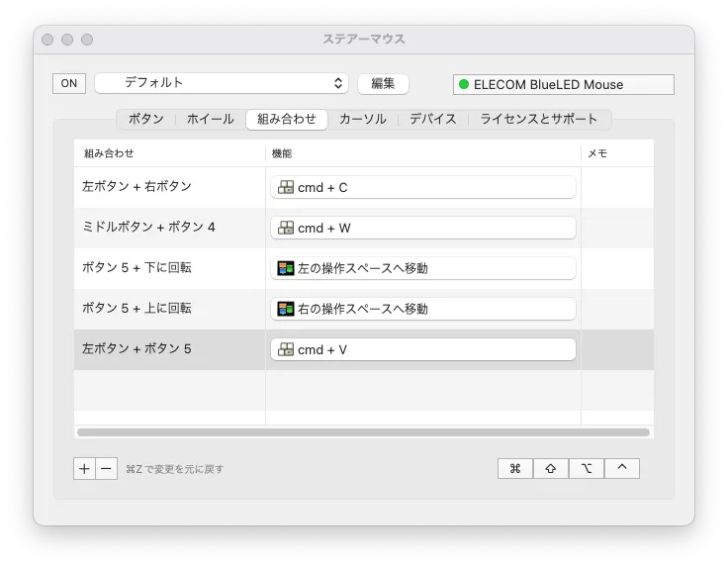Click the icon for 右の操作スペースへ移動
This screenshot has width=728, height=567.
click(x=286, y=309)
